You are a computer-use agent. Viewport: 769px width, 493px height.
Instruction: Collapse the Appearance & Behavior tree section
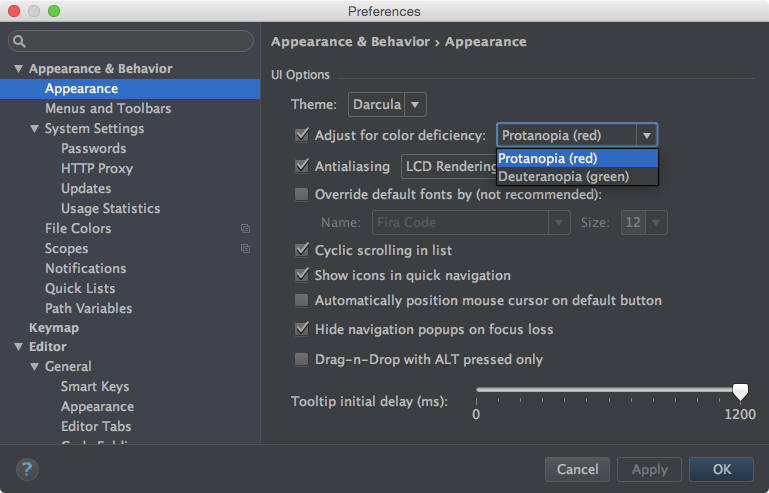(x=18, y=69)
